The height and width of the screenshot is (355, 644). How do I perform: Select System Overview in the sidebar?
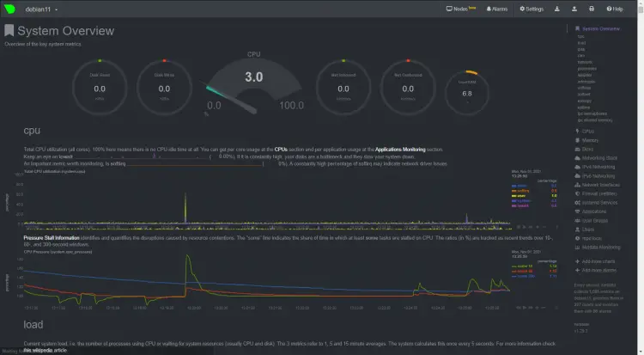click(x=601, y=28)
